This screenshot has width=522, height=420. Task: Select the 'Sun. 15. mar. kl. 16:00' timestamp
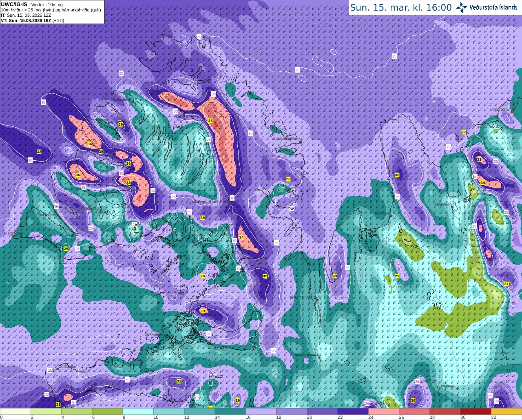(401, 7)
